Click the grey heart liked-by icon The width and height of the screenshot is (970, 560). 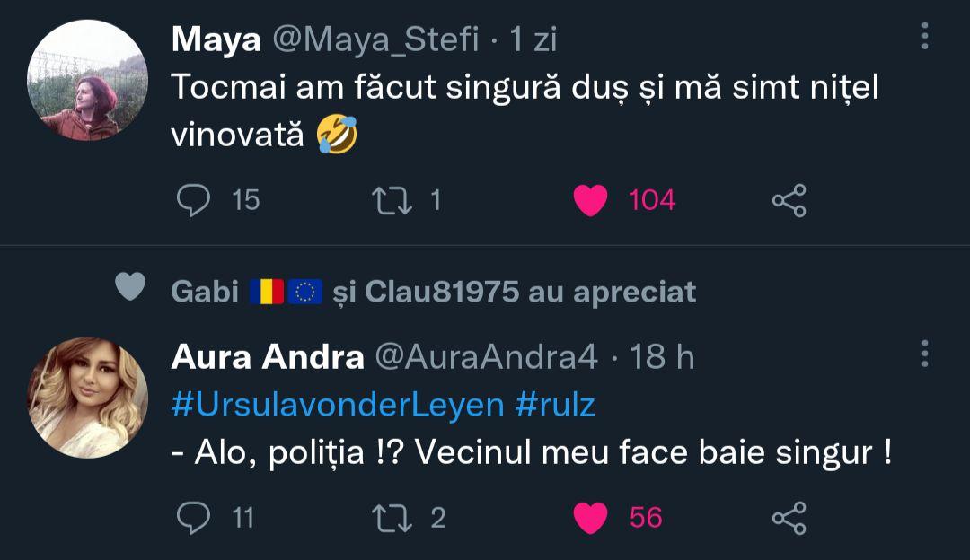131,287
